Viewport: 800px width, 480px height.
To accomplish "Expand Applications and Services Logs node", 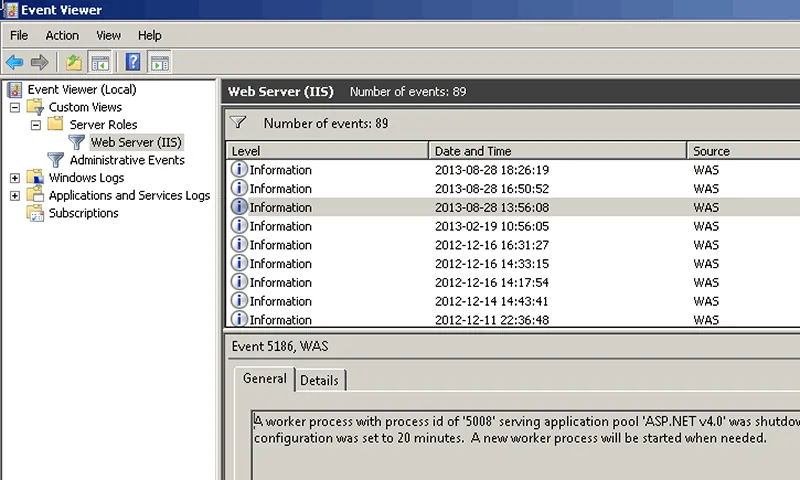I will click(15, 196).
